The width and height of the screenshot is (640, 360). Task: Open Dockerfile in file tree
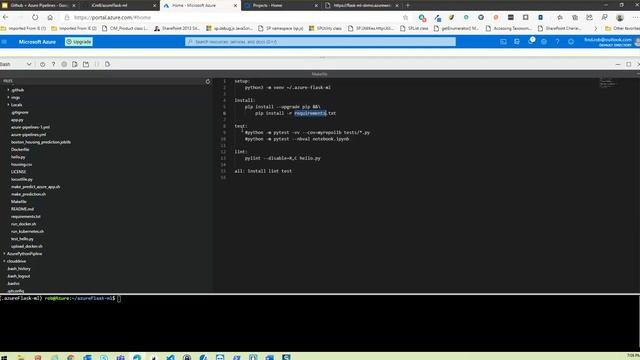20,150
